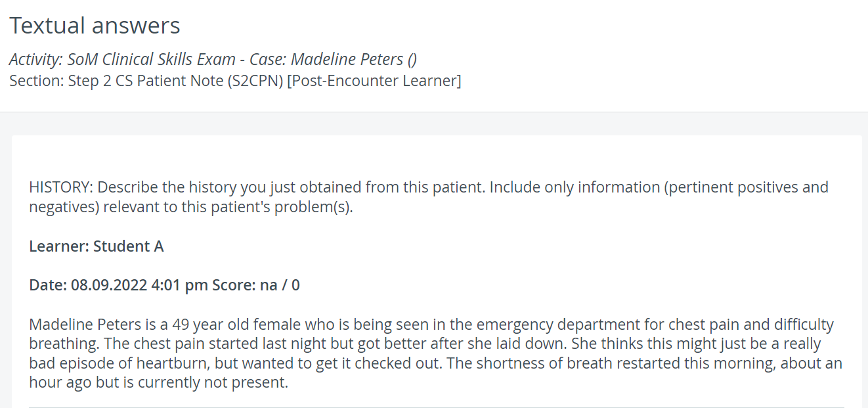
Task: Click the Textual answers page heading
Action: pos(95,26)
